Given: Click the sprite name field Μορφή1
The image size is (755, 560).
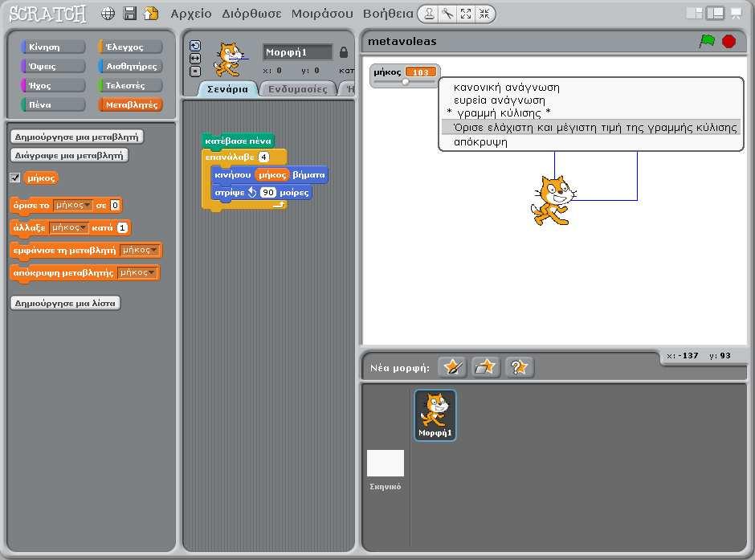Looking at the screenshot, I should pyautogui.click(x=297, y=52).
